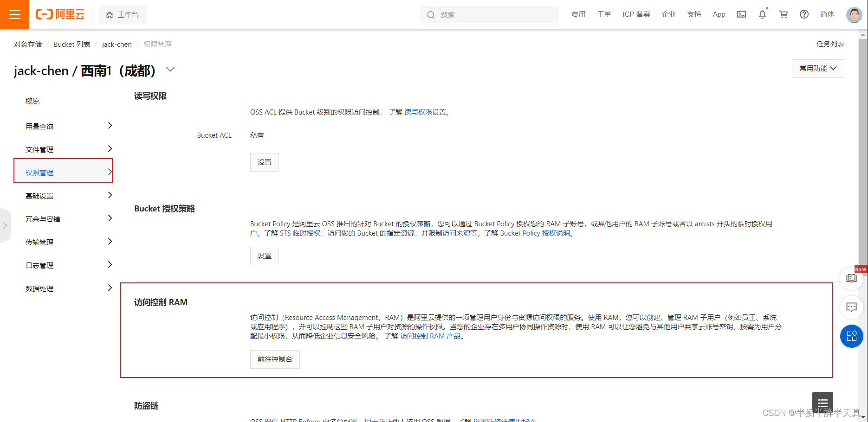Select 概览 in the sidebar
Screen dimensions: 868x422
click(x=32, y=101)
